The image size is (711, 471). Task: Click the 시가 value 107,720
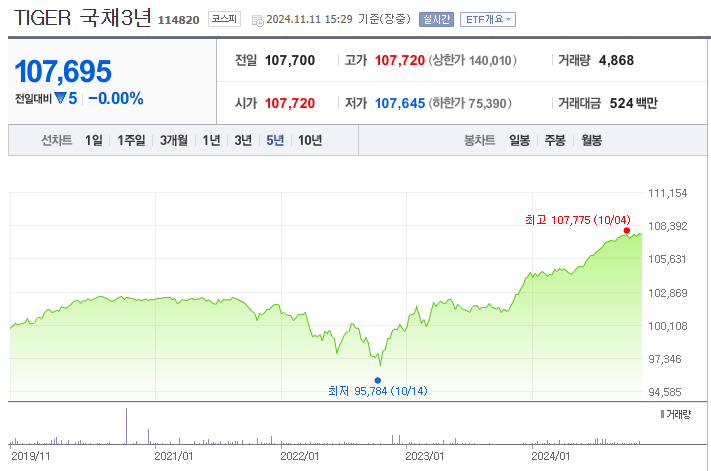290,103
